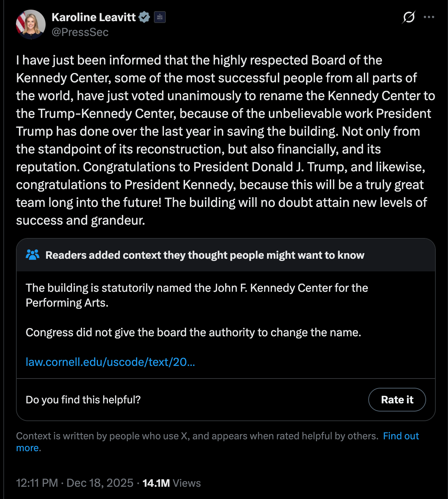Image resolution: width=448 pixels, height=499 pixels.
Task: Click the Dec 18, 2025 timestamp
Action: click(x=98, y=483)
